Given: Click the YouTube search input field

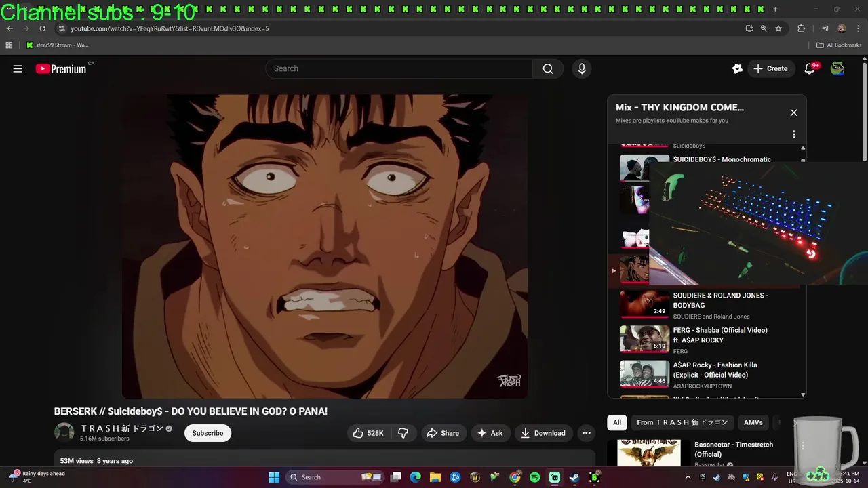Looking at the screenshot, I should coord(399,68).
